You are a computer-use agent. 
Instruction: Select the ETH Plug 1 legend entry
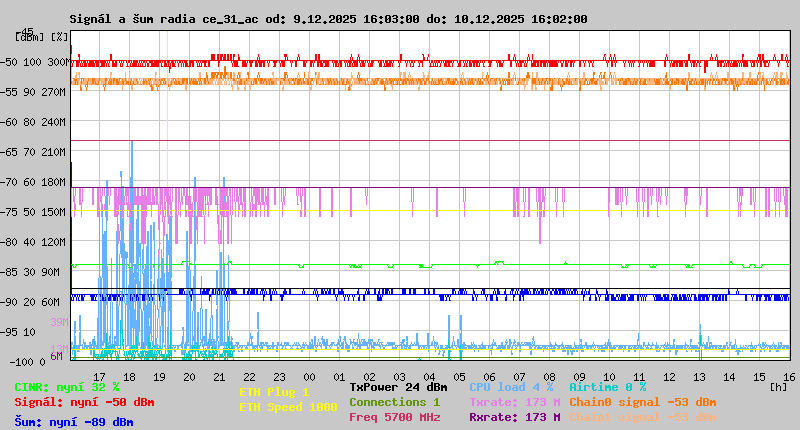[x=274, y=392]
